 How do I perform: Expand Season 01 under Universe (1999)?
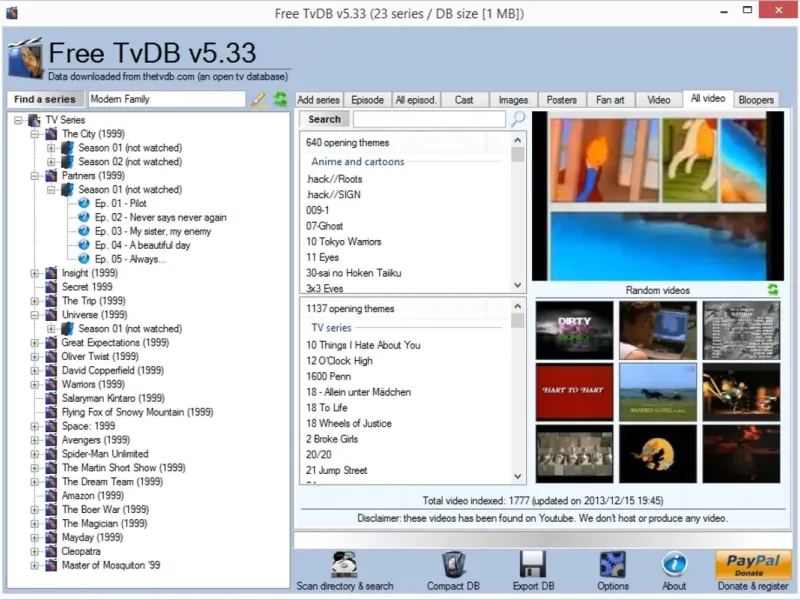tap(52, 329)
